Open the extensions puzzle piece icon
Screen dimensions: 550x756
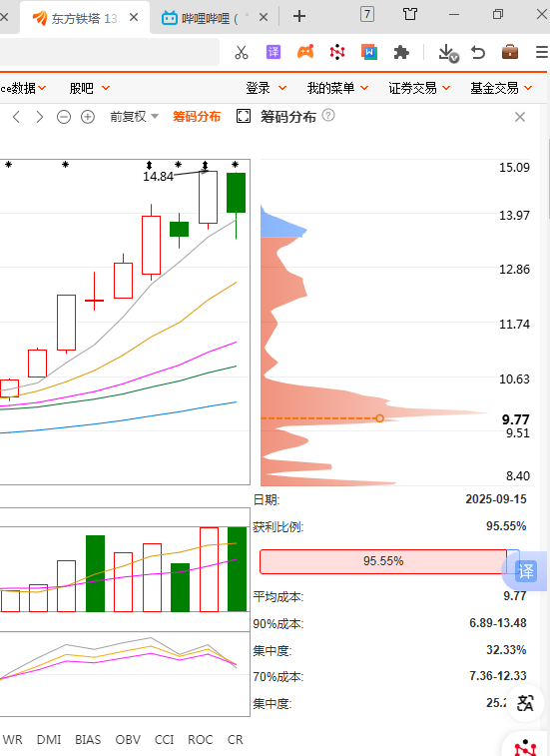coord(401,52)
